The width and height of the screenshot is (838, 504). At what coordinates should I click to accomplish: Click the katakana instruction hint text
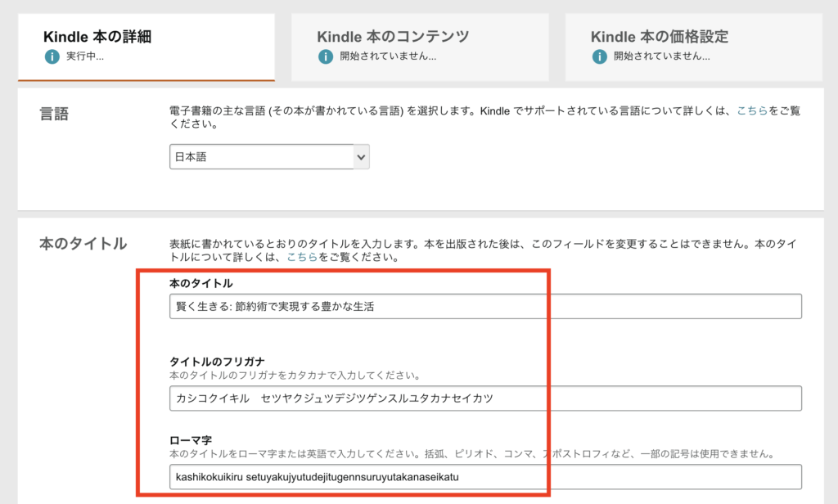click(x=295, y=376)
